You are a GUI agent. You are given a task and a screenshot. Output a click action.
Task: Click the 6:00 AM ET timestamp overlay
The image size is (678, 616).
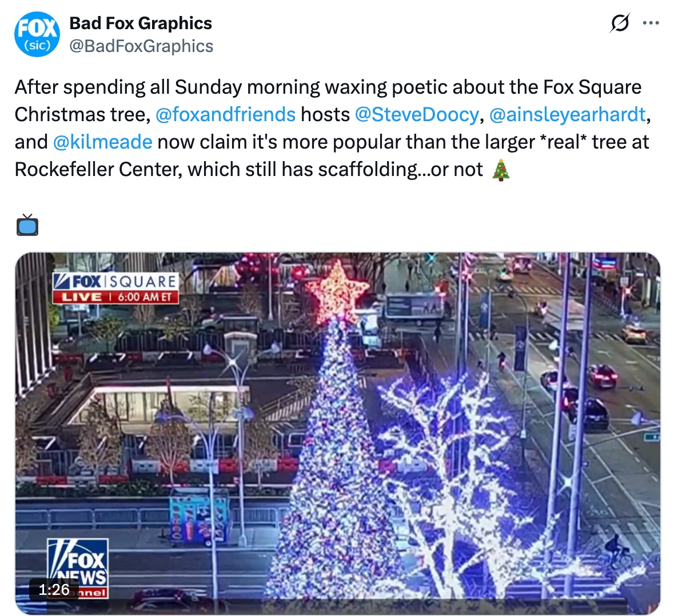click(145, 297)
